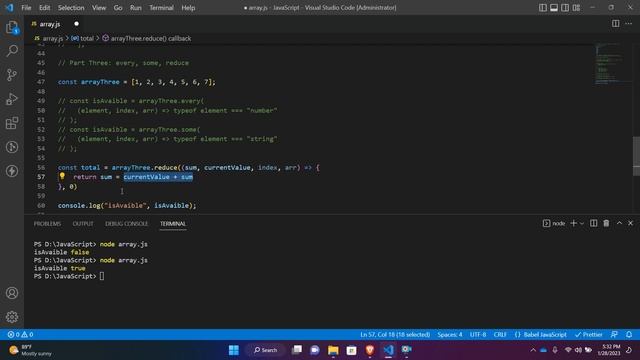Toggle the panel layout icon in title bar

pos(554,8)
